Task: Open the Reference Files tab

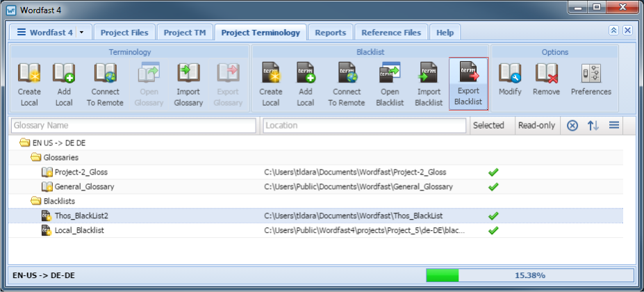Action: [x=391, y=33]
